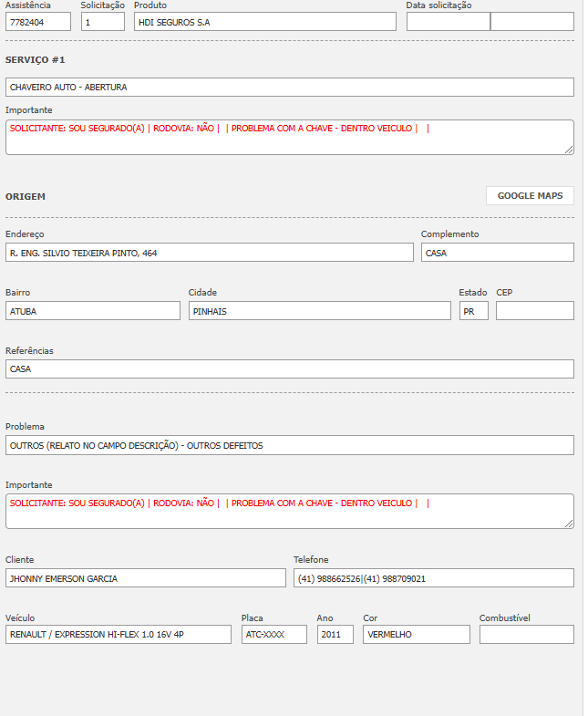The width and height of the screenshot is (588, 716).
Task: Focus the Referências field
Action: pos(289,369)
